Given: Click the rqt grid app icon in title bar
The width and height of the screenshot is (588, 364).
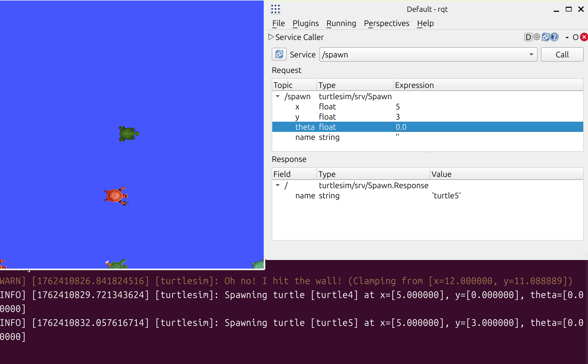Looking at the screenshot, I should point(276,9).
